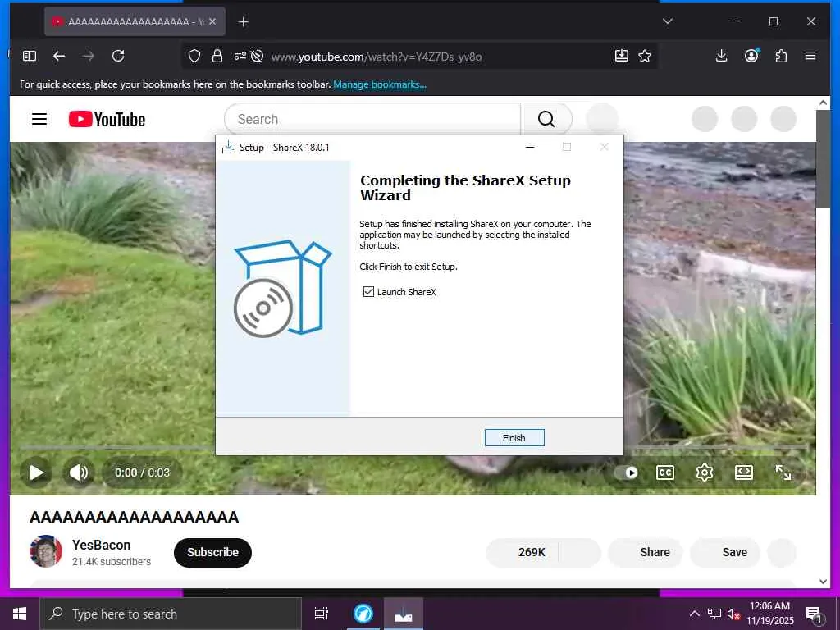The image size is (840, 630).
Task: Click the YouTube URL in address bar
Action: click(376, 57)
